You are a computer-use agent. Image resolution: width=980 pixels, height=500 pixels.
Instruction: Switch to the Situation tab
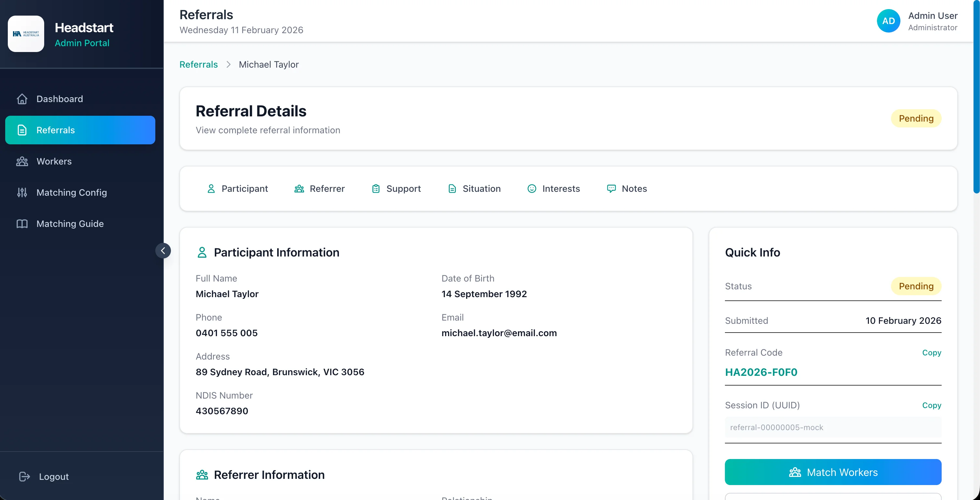[x=474, y=189]
